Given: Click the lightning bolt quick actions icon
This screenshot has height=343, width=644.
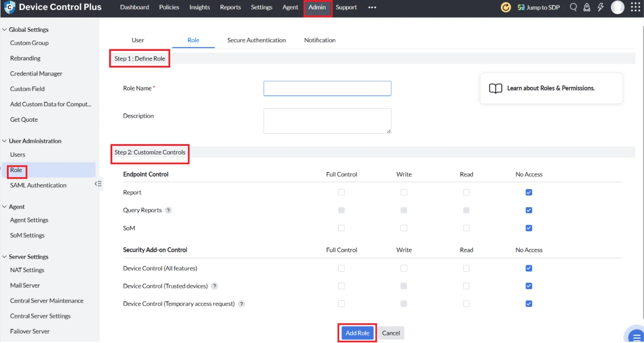Looking at the screenshot, I should point(600,7).
